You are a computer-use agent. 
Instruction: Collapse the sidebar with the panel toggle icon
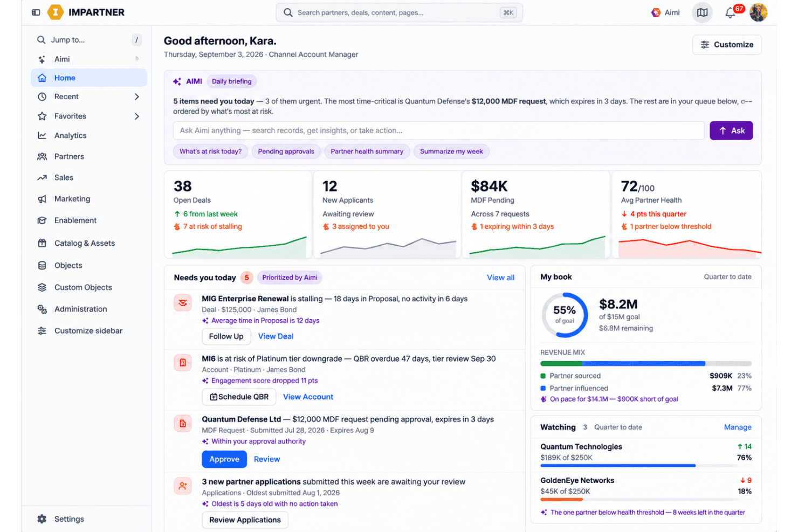tap(36, 12)
